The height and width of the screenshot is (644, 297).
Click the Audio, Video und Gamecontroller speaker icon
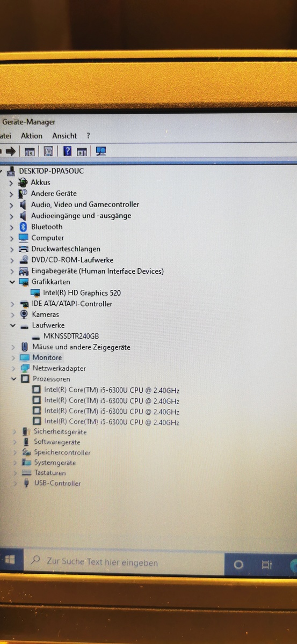(23, 204)
